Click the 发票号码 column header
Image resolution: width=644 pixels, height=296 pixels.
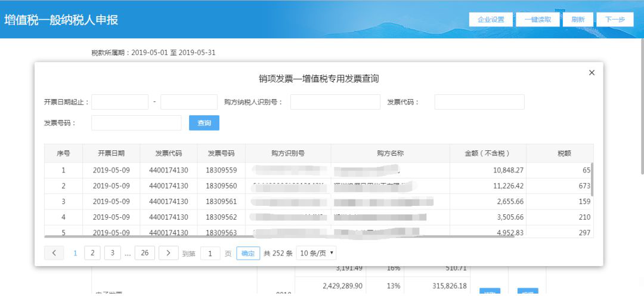pyautogui.click(x=221, y=153)
